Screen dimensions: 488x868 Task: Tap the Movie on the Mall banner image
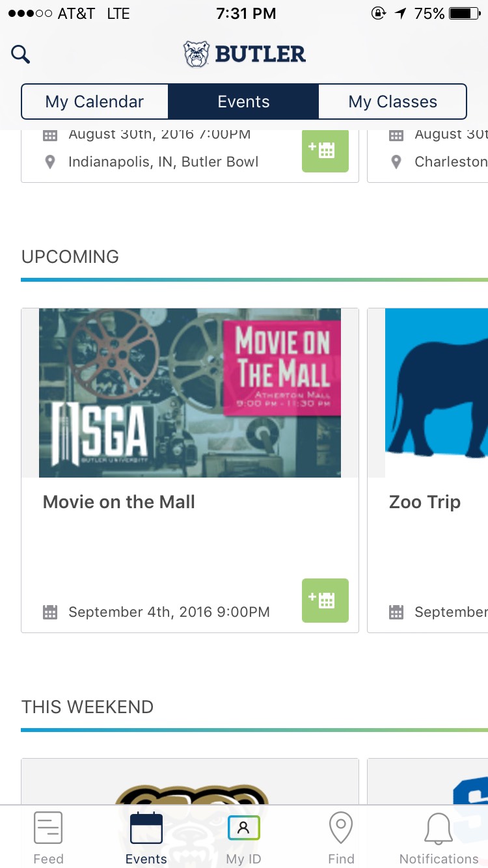(x=189, y=392)
